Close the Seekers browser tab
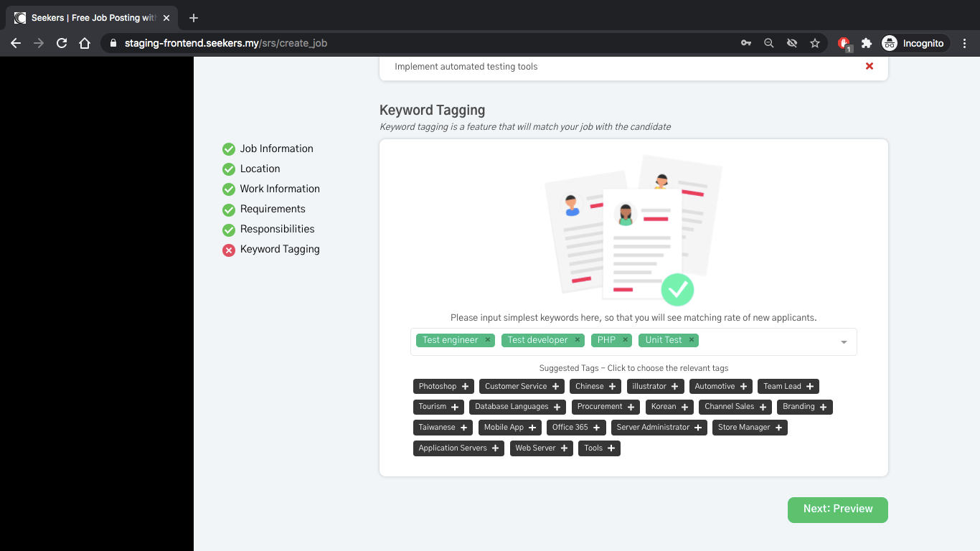980x551 pixels. (x=167, y=18)
